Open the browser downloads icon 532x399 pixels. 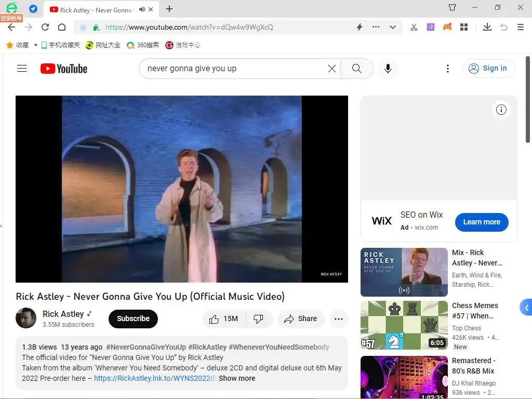(x=487, y=27)
